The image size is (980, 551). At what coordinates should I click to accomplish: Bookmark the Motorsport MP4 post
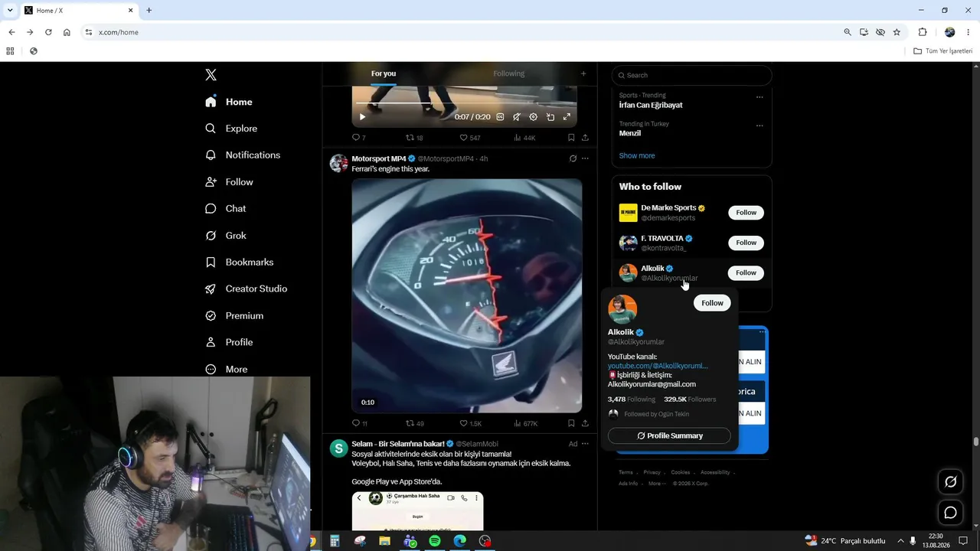tap(571, 423)
